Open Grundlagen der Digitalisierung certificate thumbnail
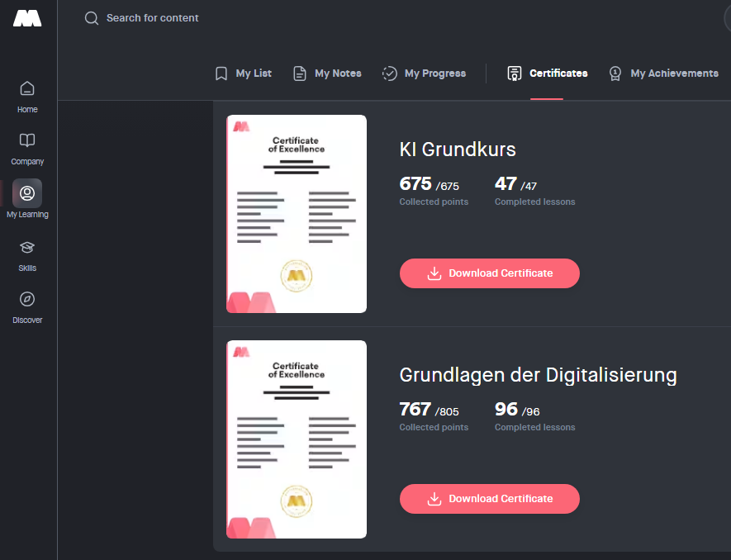The height and width of the screenshot is (560, 731). (x=297, y=439)
